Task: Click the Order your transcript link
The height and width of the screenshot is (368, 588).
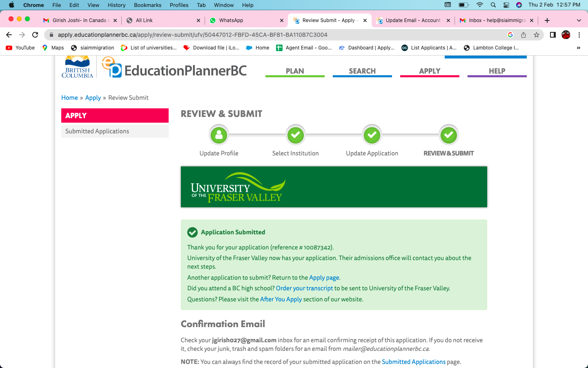Action: coord(305,288)
